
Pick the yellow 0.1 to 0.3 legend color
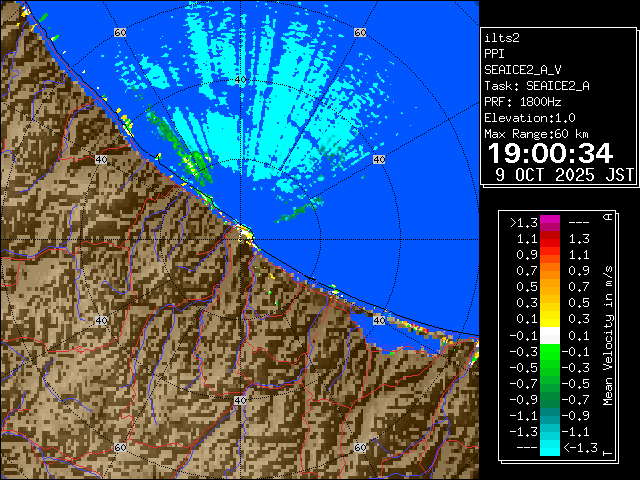[x=550, y=318]
